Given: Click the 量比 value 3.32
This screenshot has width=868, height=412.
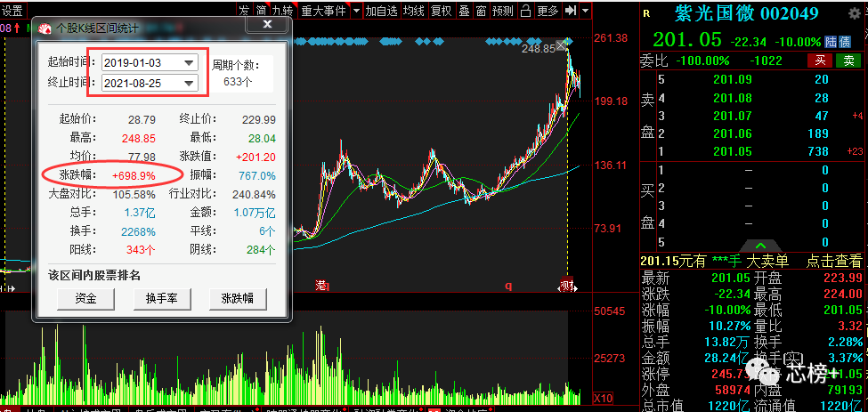Looking at the screenshot, I should [851, 327].
